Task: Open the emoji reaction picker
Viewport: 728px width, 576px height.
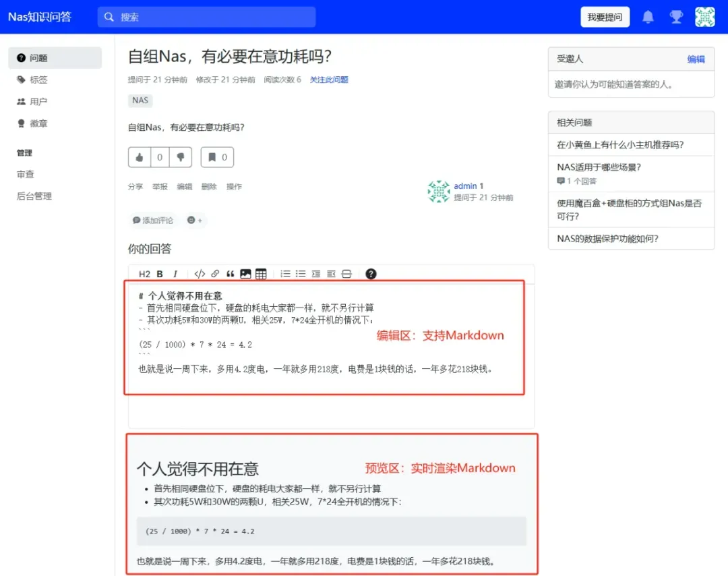Action: (x=195, y=220)
